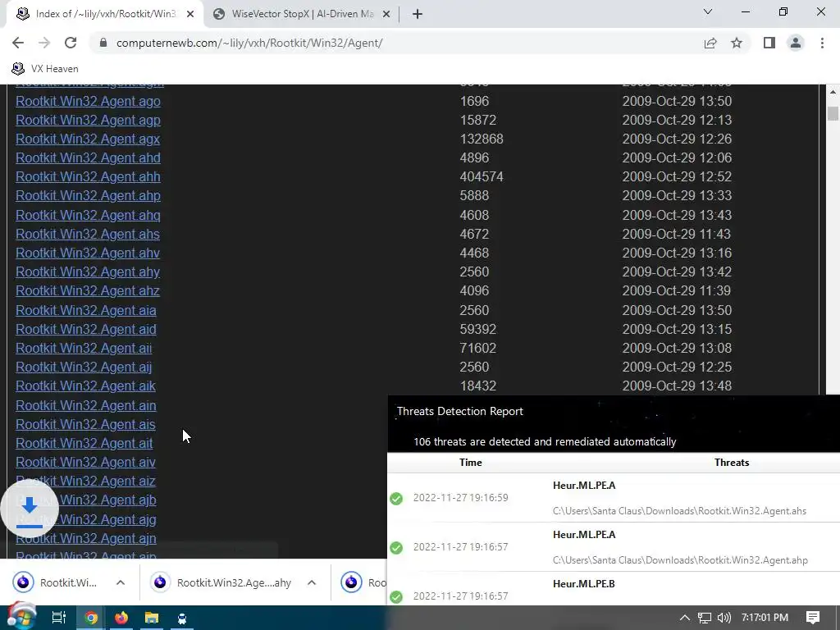Switch to Chrome on the taskbar
840x630 pixels.
click(91, 619)
